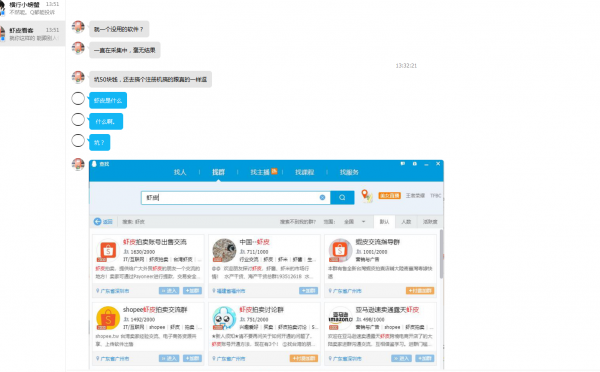The image size is (600, 372).
Task: Click 付费加群 on 虾皮交流辅导群 card
Action: click(x=420, y=290)
